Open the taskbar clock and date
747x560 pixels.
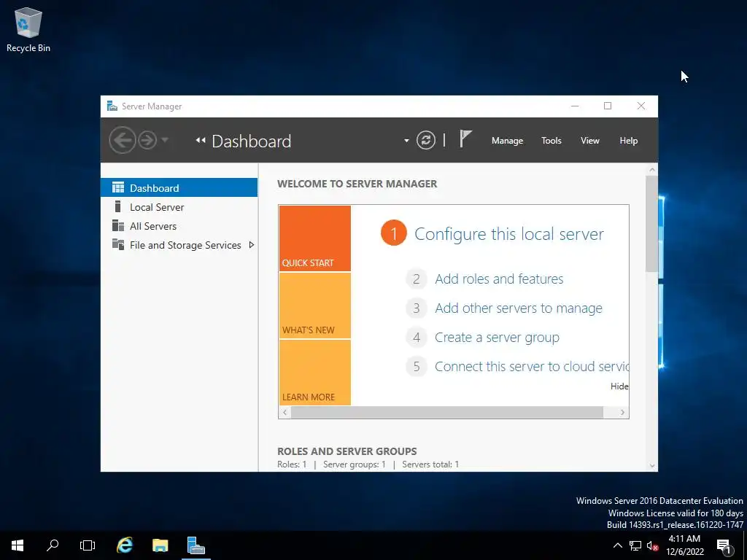point(684,545)
